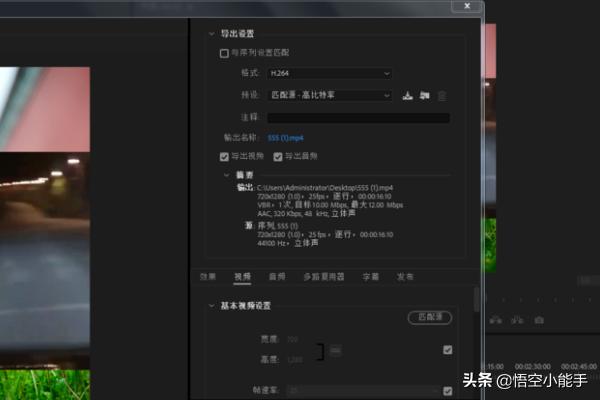Close the export settings dialog
The image size is (600, 400).
[x=466, y=6]
